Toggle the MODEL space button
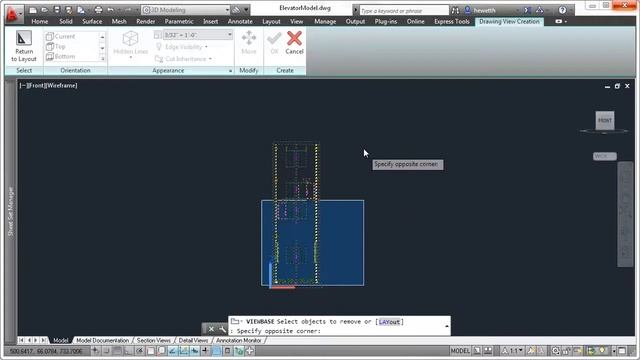640x360 pixels. 460,351
